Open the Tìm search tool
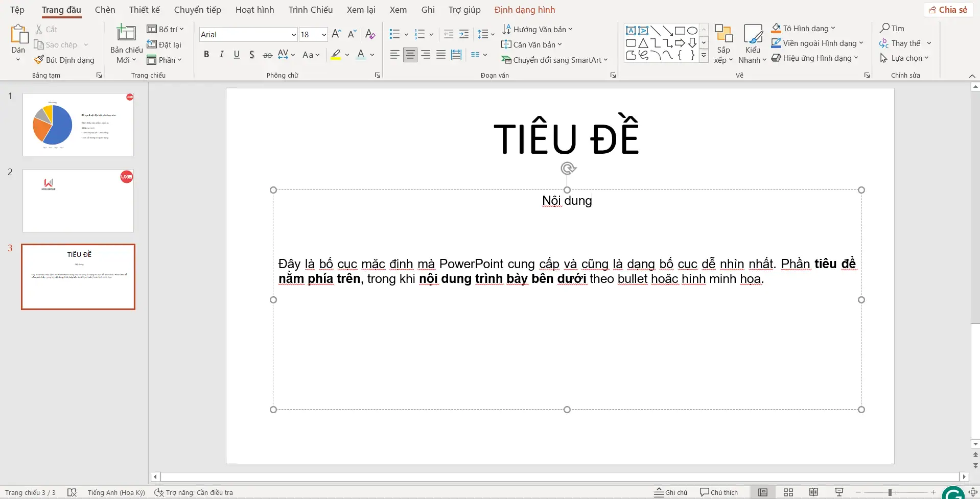 (x=893, y=28)
